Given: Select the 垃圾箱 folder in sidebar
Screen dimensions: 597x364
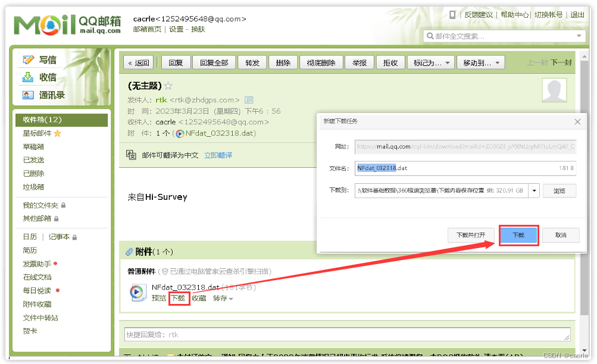Looking at the screenshot, I should pyautogui.click(x=34, y=187).
